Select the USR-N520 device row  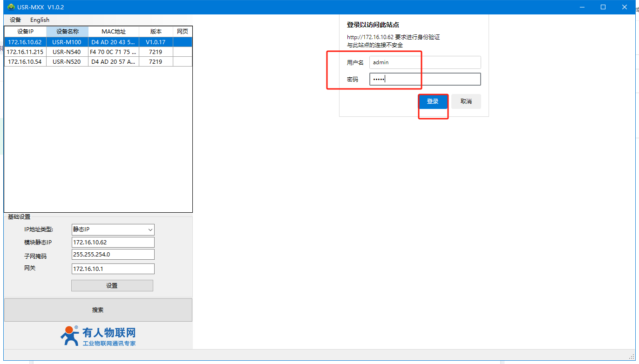point(67,61)
